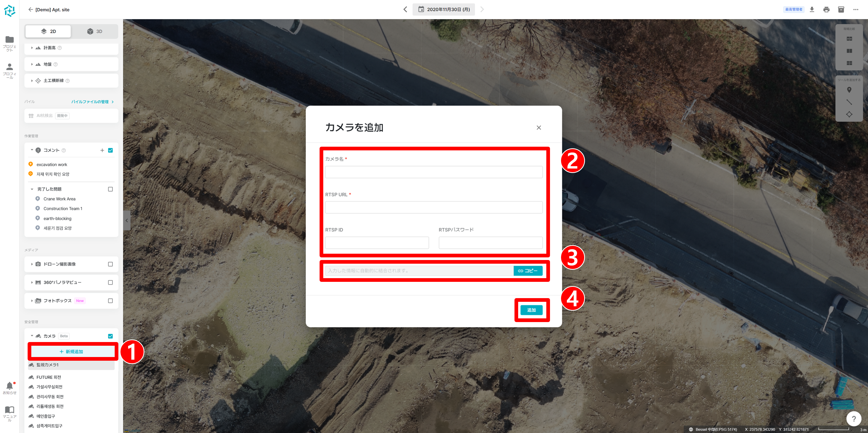Select the line measurement tool
Image resolution: width=868 pixels, height=433 pixels.
click(850, 102)
